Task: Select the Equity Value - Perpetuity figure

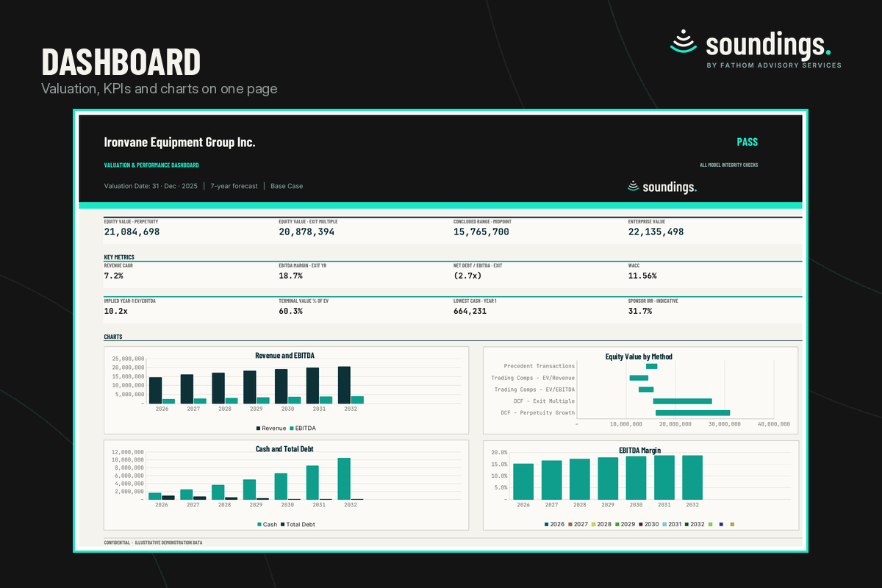Action: pyautogui.click(x=132, y=232)
